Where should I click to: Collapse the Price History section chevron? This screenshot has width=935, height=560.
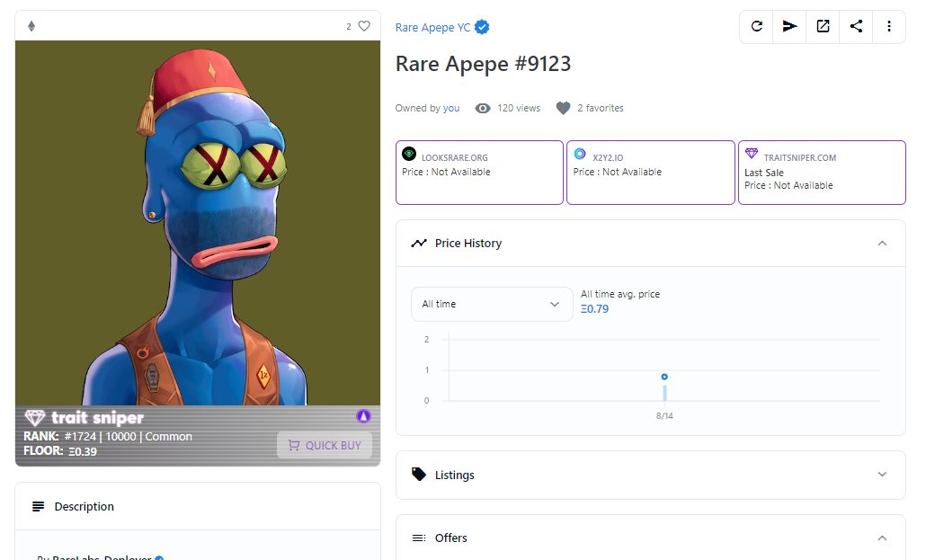[x=882, y=244]
